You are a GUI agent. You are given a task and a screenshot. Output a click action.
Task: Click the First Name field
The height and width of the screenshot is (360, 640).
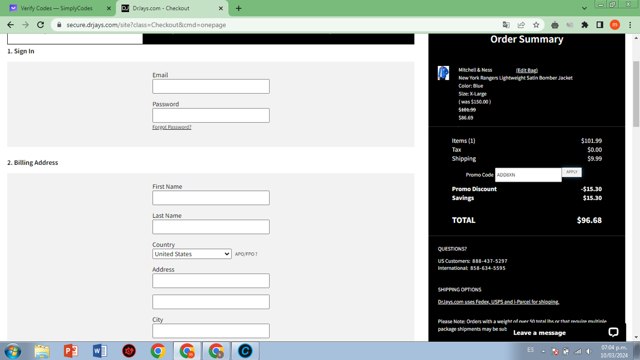pyautogui.click(x=211, y=198)
